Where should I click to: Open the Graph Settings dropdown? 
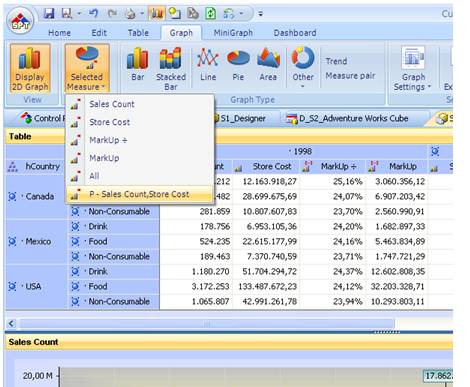point(413,68)
